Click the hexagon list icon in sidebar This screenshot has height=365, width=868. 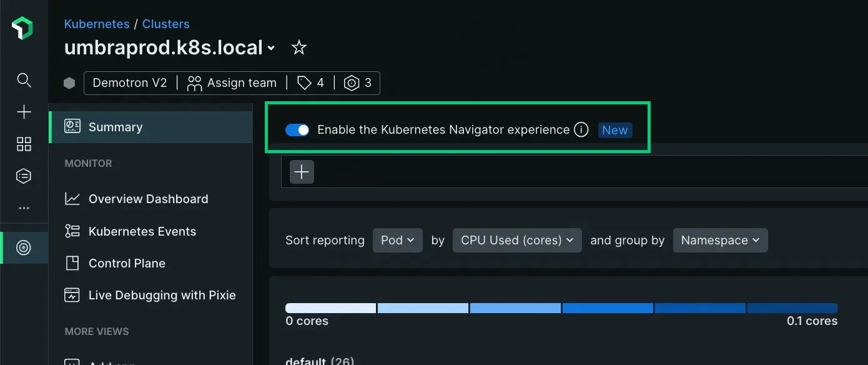tap(24, 176)
